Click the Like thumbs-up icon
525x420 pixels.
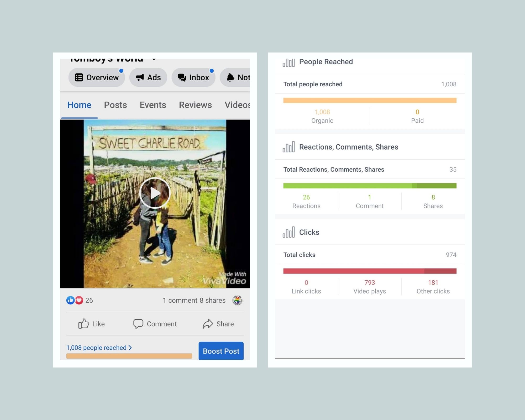pos(83,323)
